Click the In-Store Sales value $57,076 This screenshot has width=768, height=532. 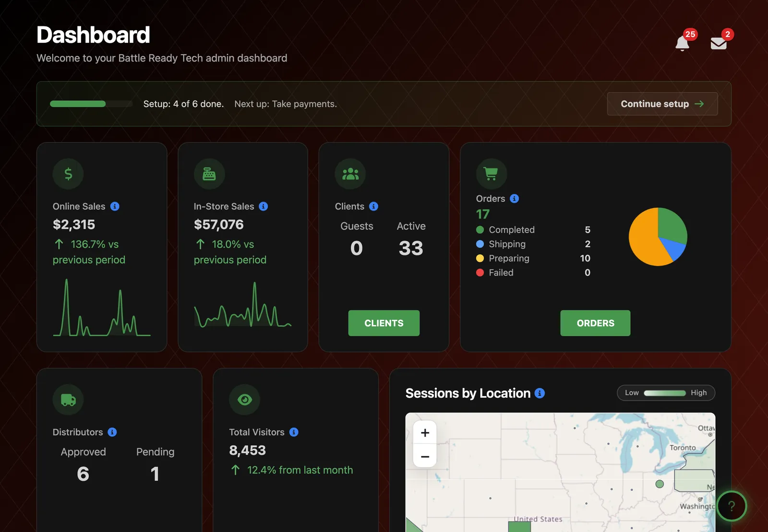tap(219, 225)
